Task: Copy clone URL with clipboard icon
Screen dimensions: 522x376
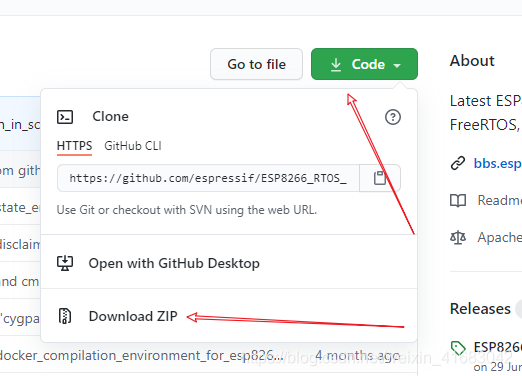Action: coord(380,178)
